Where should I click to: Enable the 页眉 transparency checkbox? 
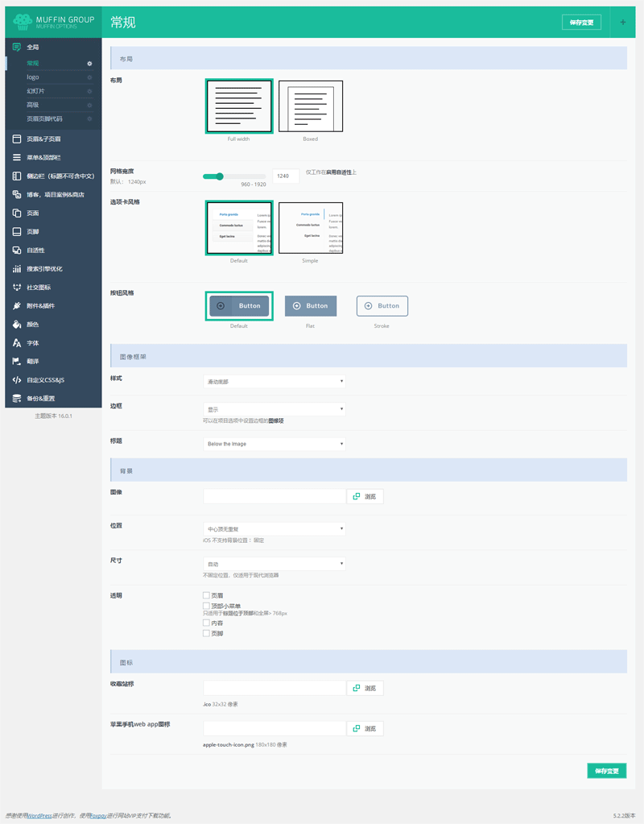tap(206, 596)
